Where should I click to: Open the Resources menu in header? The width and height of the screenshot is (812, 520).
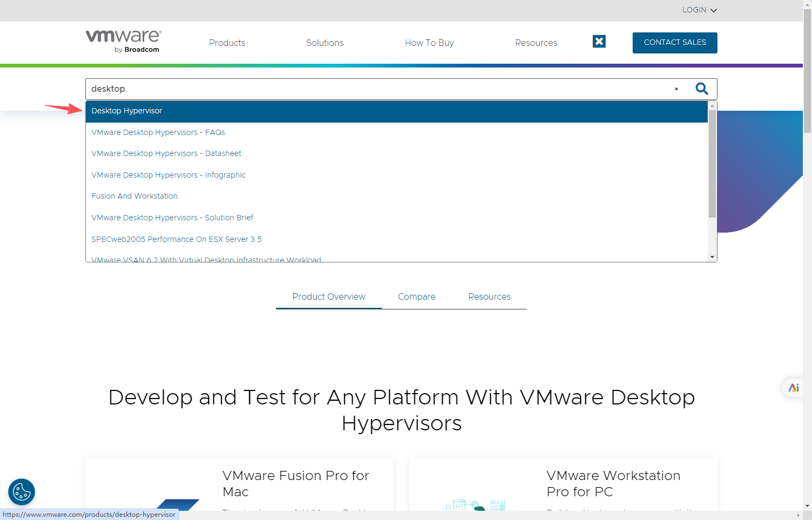pyautogui.click(x=536, y=43)
